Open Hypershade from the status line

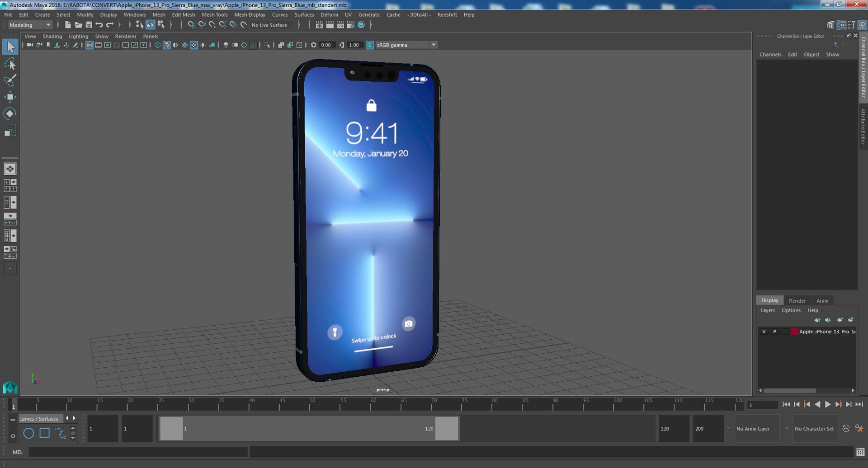click(361, 25)
